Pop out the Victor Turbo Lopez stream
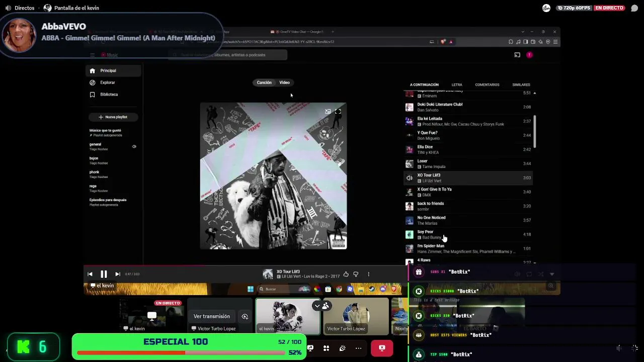The image size is (644, 362). [x=245, y=316]
